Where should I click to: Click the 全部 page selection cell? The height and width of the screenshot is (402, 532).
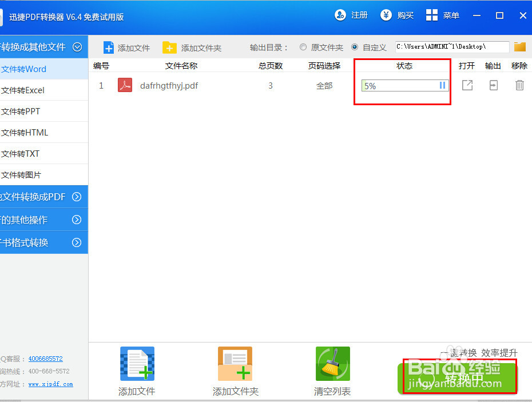pyautogui.click(x=324, y=86)
